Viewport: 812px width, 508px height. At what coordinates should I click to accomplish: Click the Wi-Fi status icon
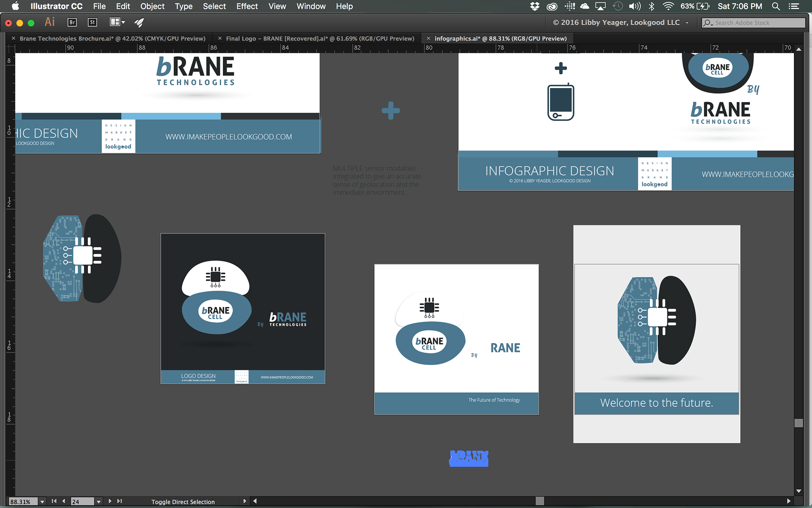(668, 6)
